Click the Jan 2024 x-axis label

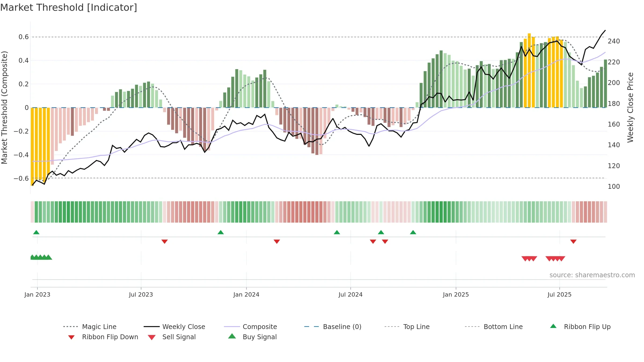click(x=246, y=294)
